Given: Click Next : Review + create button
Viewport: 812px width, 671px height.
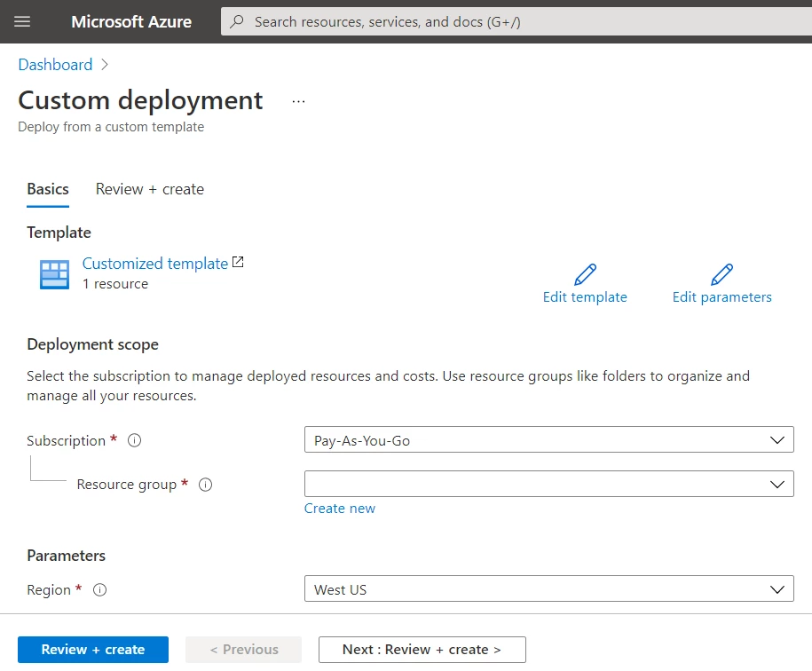Looking at the screenshot, I should click(422, 650).
